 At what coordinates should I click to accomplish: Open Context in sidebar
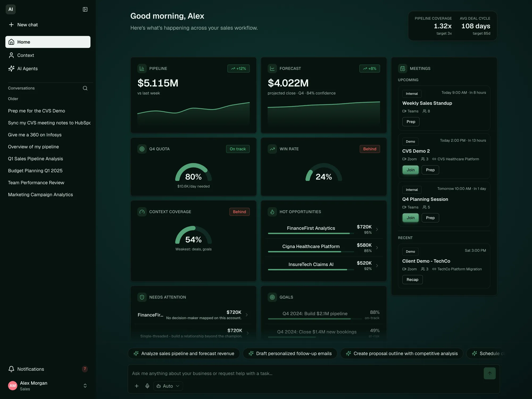coord(48,55)
